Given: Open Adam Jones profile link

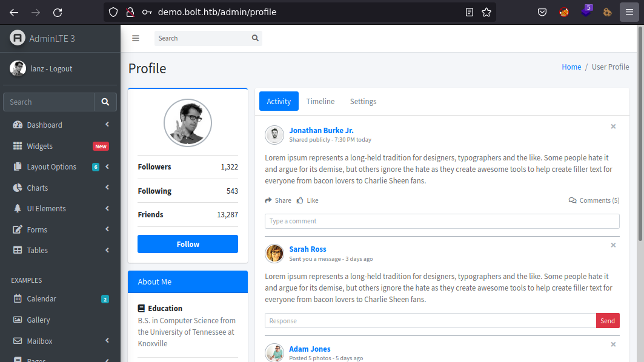Looking at the screenshot, I should (310, 349).
